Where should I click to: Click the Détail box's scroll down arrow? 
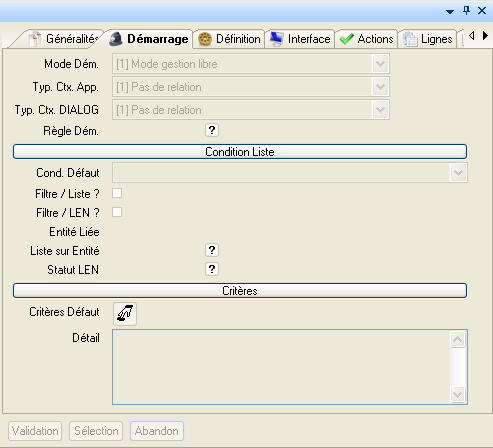tap(457, 395)
